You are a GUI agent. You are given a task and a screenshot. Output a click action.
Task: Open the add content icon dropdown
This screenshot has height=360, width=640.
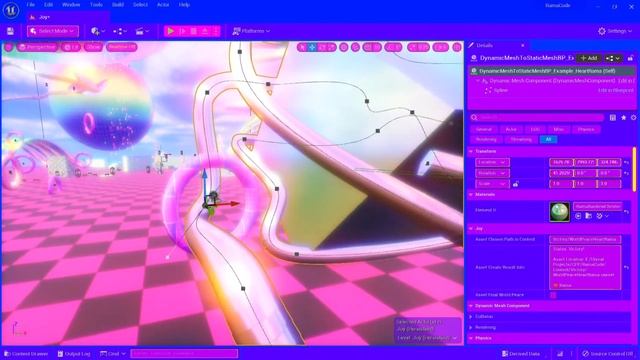click(x=98, y=31)
